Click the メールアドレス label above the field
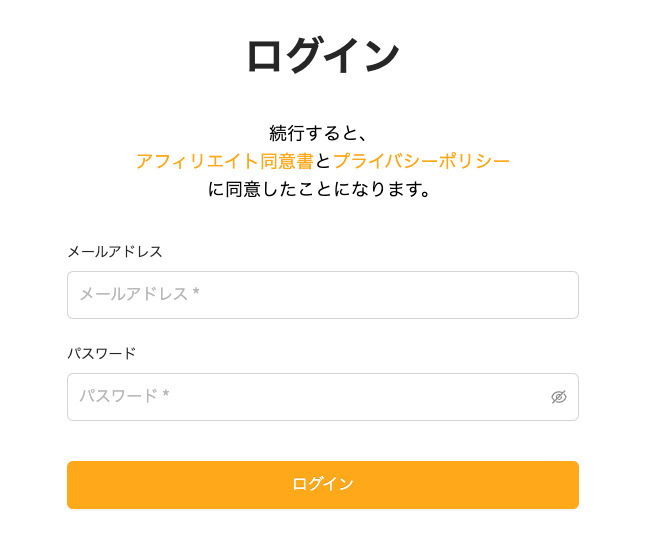 [115, 252]
